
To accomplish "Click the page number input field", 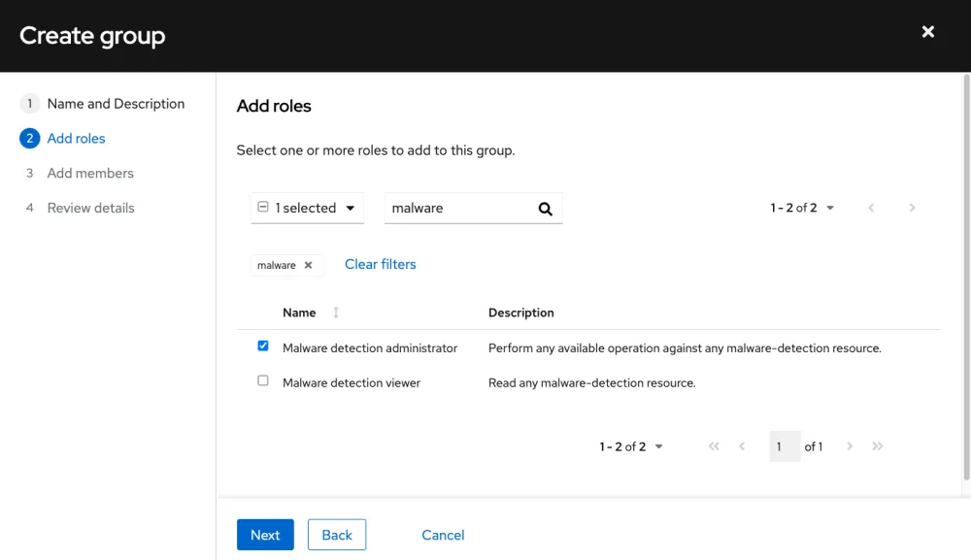I will (784, 446).
